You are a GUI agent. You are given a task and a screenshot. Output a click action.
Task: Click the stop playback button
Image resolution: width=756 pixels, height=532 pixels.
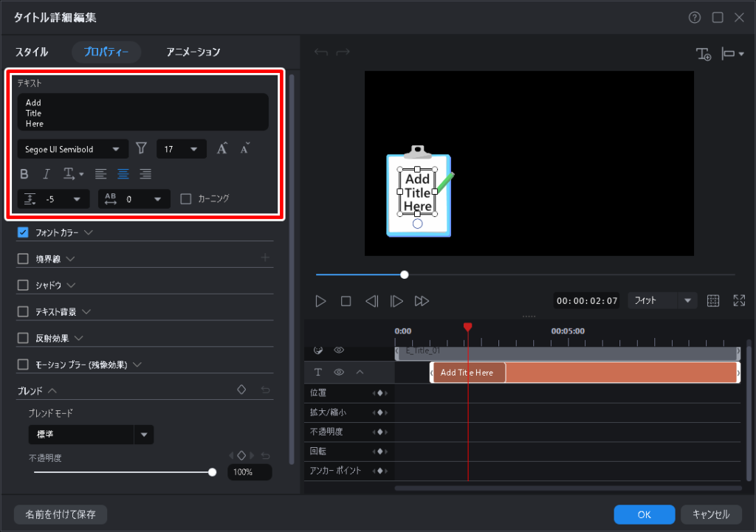tap(346, 301)
